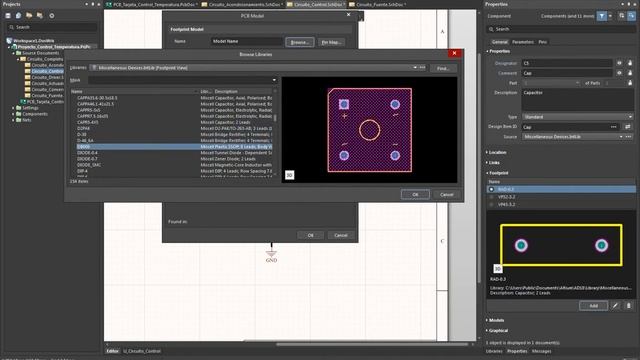Click Cancel in Browse Libraries dialog

click(447, 194)
